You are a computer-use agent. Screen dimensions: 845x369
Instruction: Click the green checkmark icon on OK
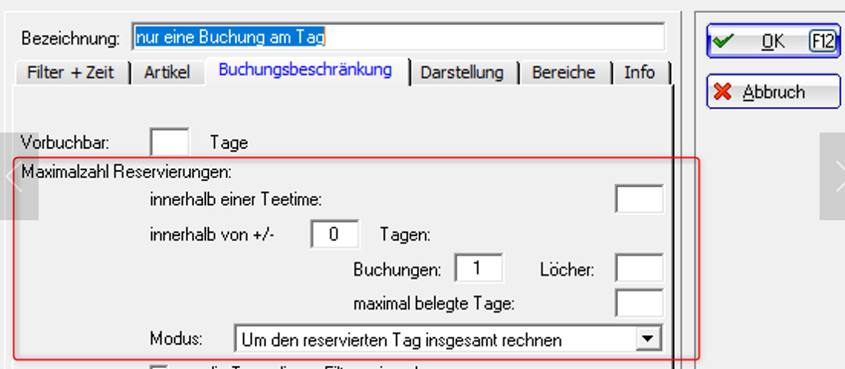[x=722, y=41]
